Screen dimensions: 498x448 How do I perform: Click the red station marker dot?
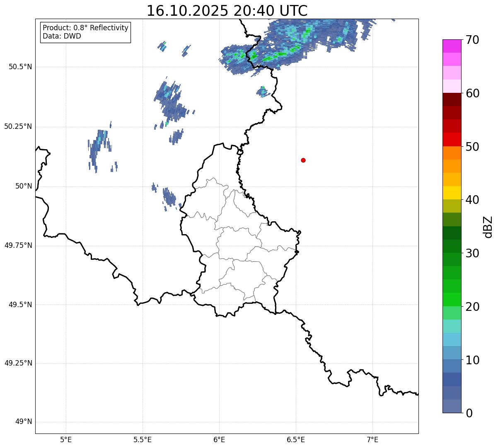point(303,160)
